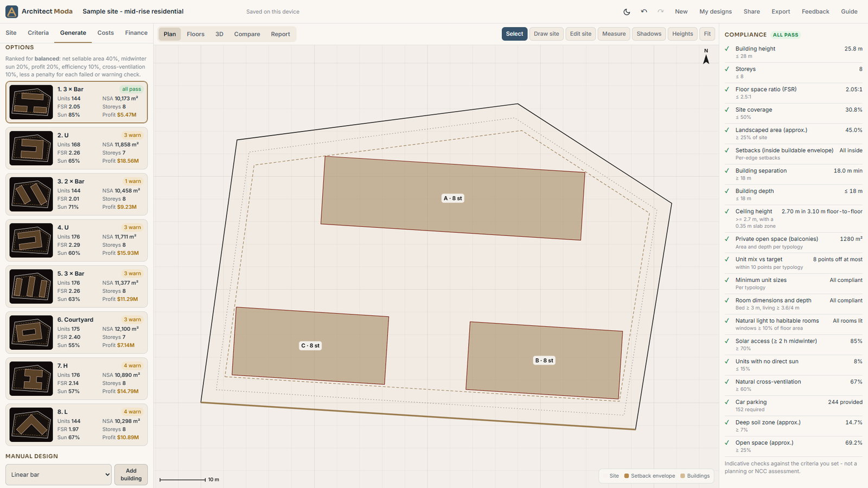This screenshot has height=488, width=868.
Task: Open the Feedback link
Action: [815, 11]
